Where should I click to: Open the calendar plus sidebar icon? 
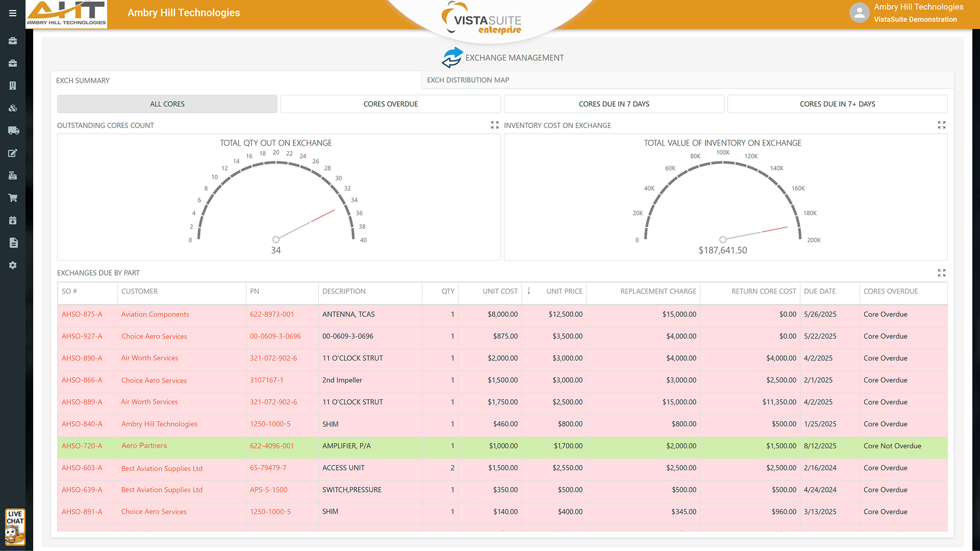pos(13,220)
